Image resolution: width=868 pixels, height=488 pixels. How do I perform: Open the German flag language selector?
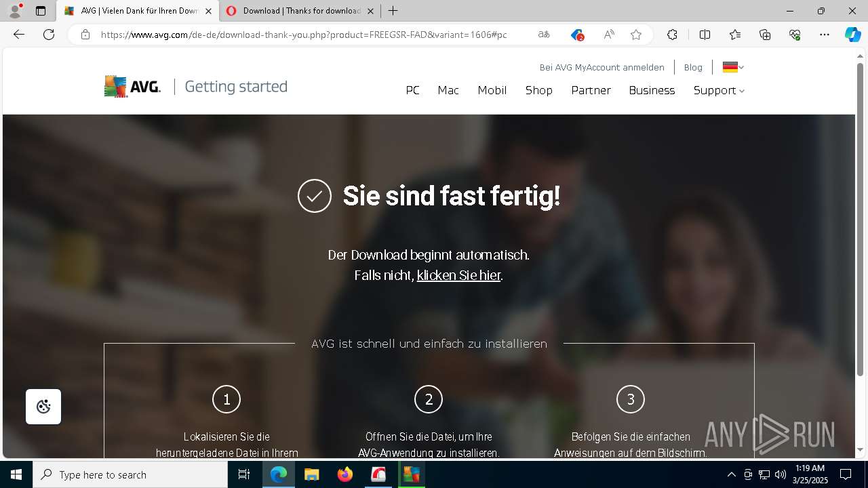(x=733, y=67)
